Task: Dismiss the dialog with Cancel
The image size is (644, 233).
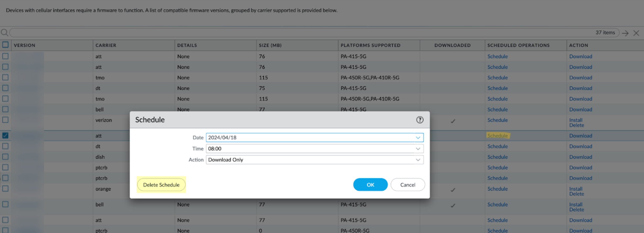Action: coord(408,185)
